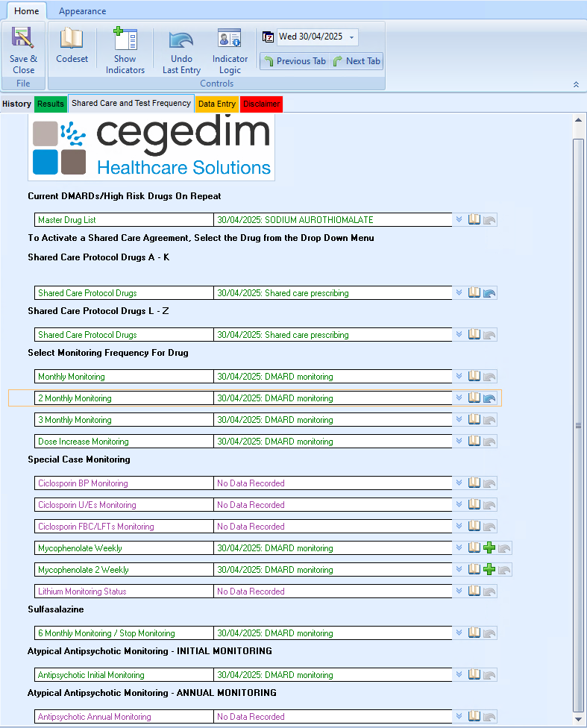
Task: Click Ciclosporin U/Es No Data Recorded field
Action: tap(333, 505)
